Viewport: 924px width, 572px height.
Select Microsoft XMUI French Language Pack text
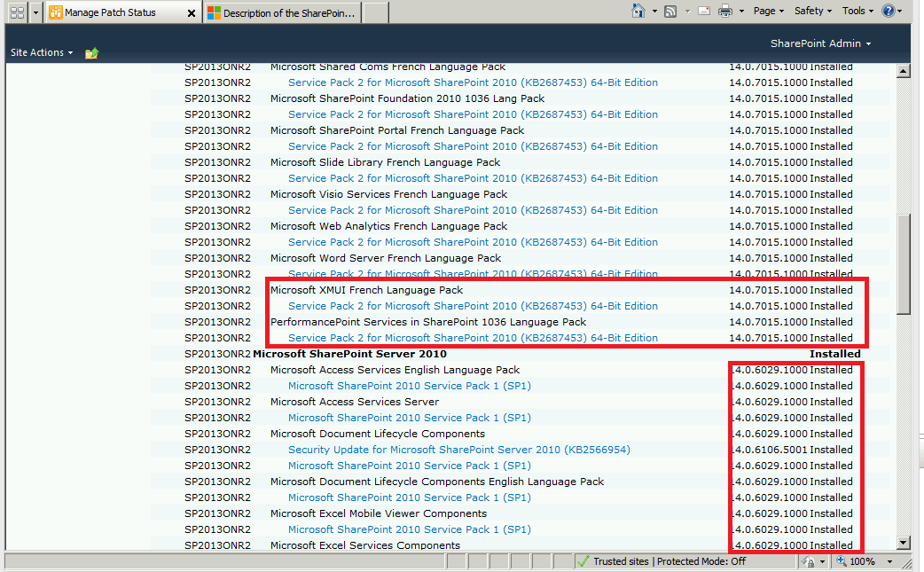pyautogui.click(x=366, y=290)
